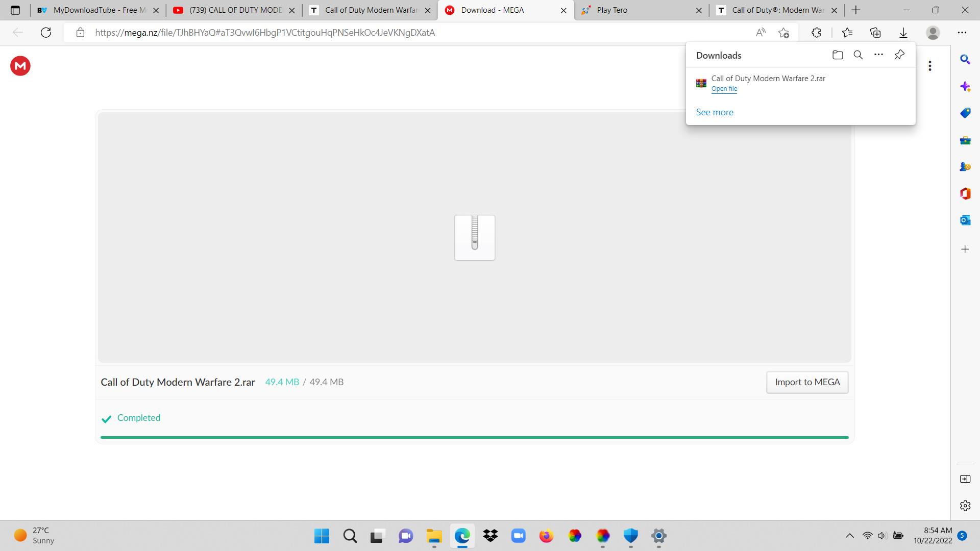Viewport: 980px width, 551px height.
Task: Open downloads folder from Downloads panel
Action: [838, 55]
